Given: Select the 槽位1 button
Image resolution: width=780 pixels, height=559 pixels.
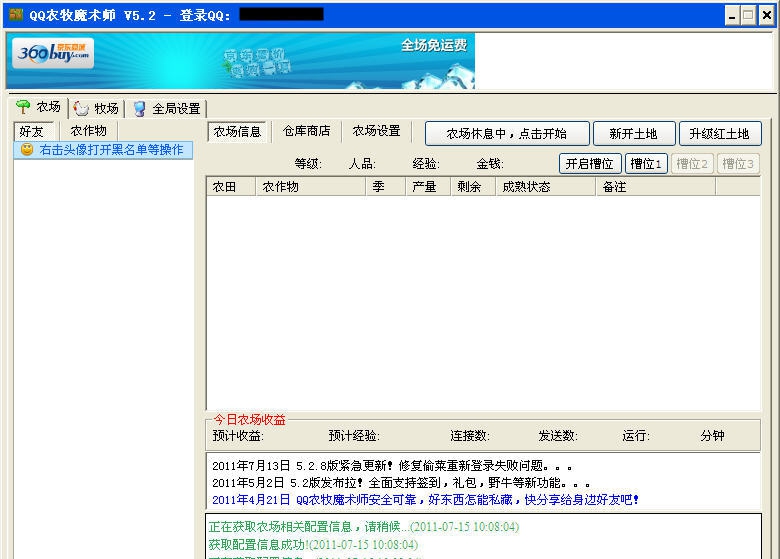Looking at the screenshot, I should click(x=646, y=164).
